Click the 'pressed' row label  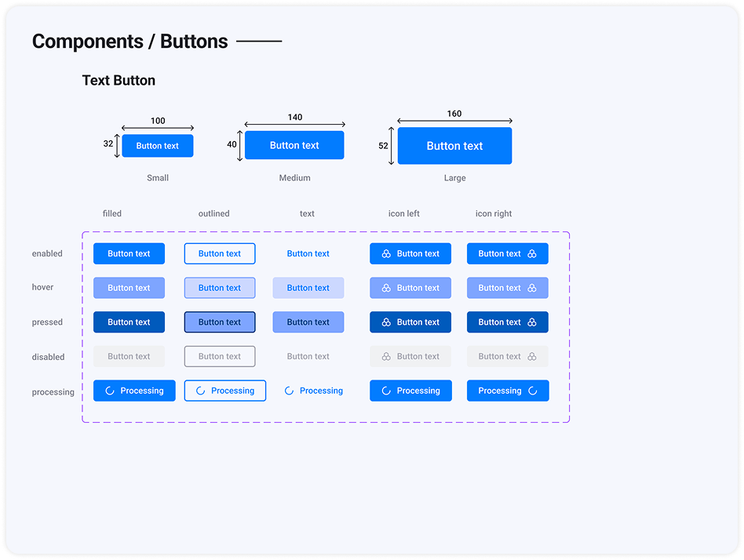point(47,322)
